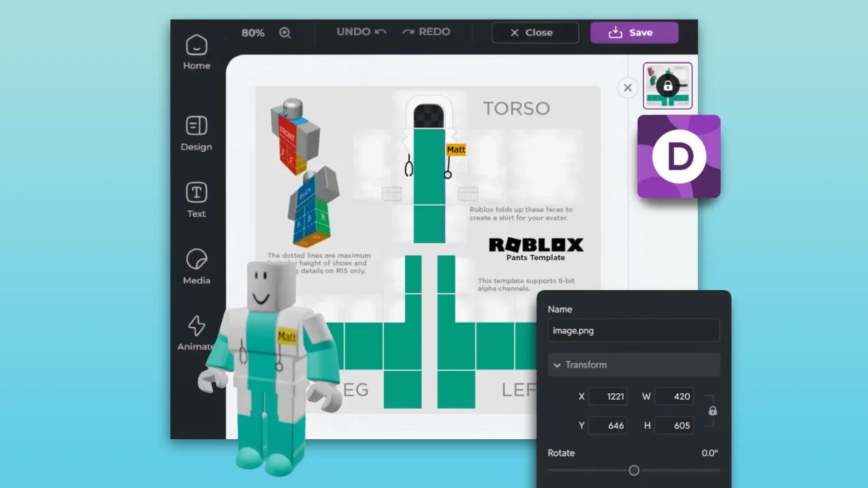Collapse the Transform section
Viewport: 868px width, 488px height.
tap(557, 365)
